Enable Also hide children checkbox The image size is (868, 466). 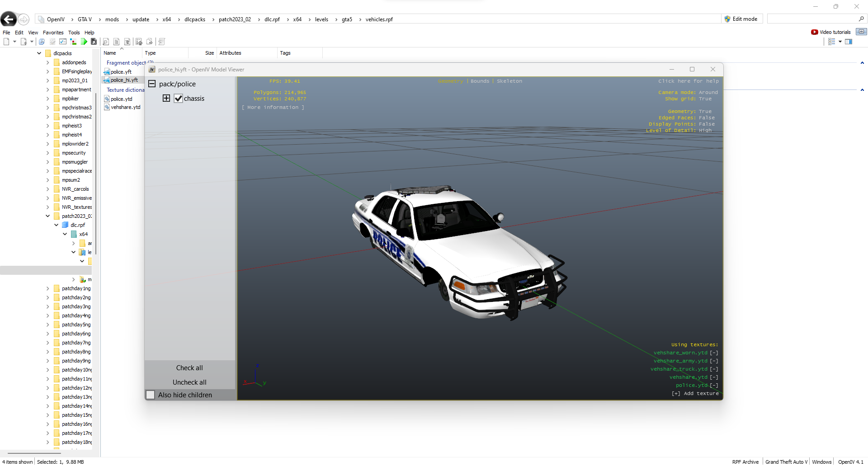(151, 395)
